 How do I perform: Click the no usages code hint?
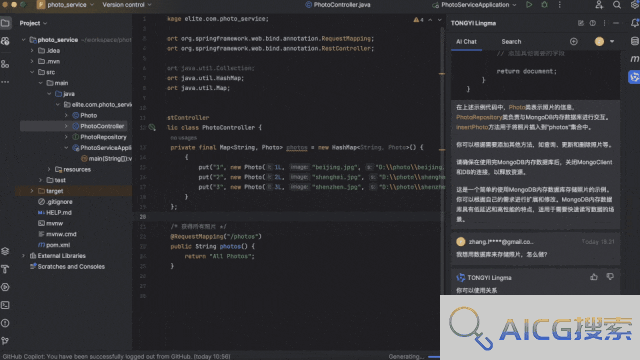pyautogui.click(x=183, y=138)
